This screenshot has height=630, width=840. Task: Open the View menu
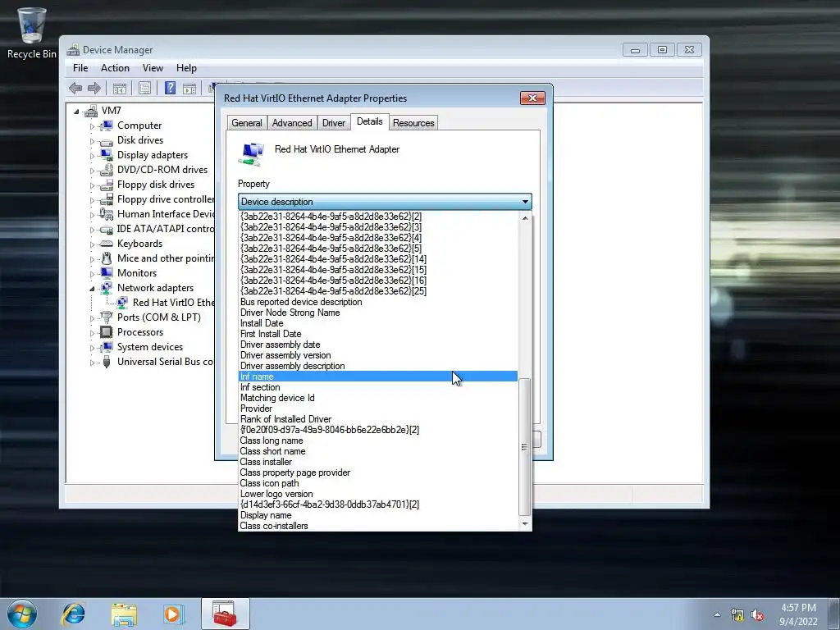coord(153,68)
